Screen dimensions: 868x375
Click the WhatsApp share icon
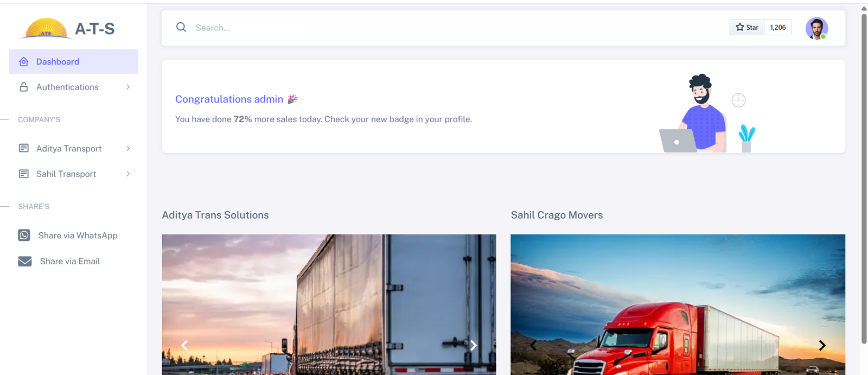[24, 235]
